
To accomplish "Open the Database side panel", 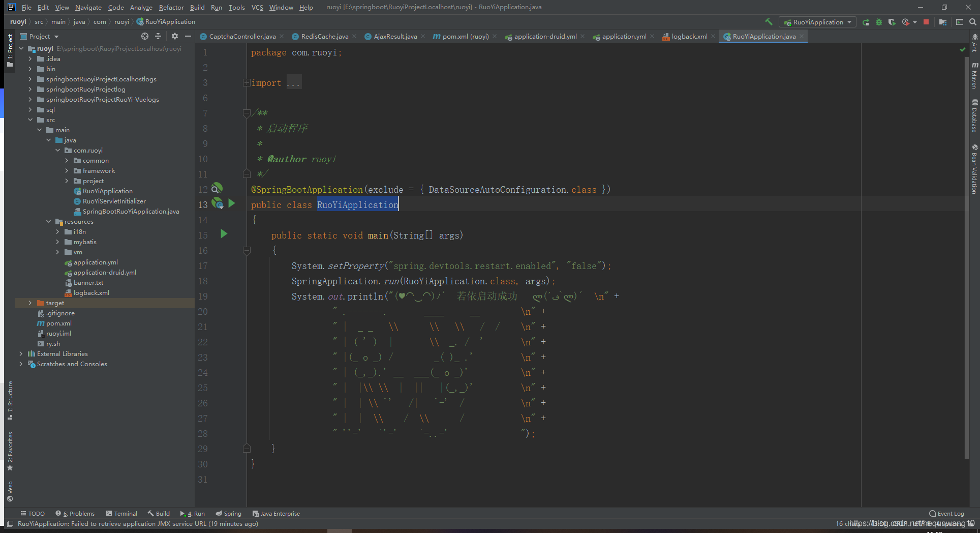I will click(x=974, y=116).
